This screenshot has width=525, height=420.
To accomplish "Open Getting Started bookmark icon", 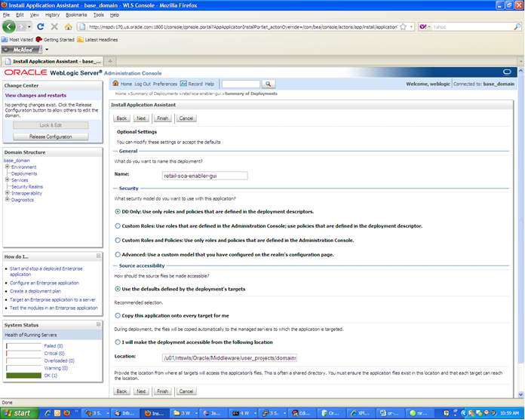I will pyautogui.click(x=38, y=39).
